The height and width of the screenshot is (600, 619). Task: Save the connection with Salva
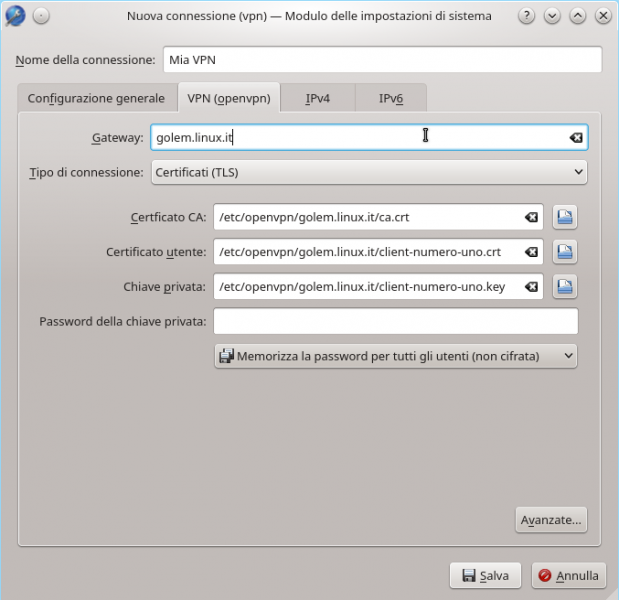(x=485, y=576)
